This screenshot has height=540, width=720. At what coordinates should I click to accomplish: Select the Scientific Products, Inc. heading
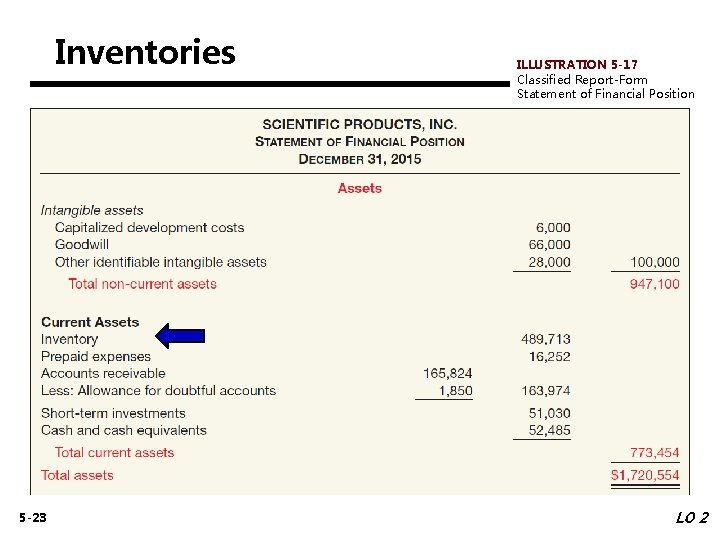[x=360, y=124]
